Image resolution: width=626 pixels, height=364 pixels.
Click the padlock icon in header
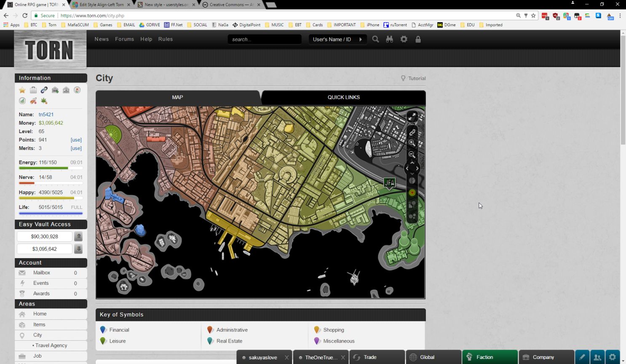[418, 39]
